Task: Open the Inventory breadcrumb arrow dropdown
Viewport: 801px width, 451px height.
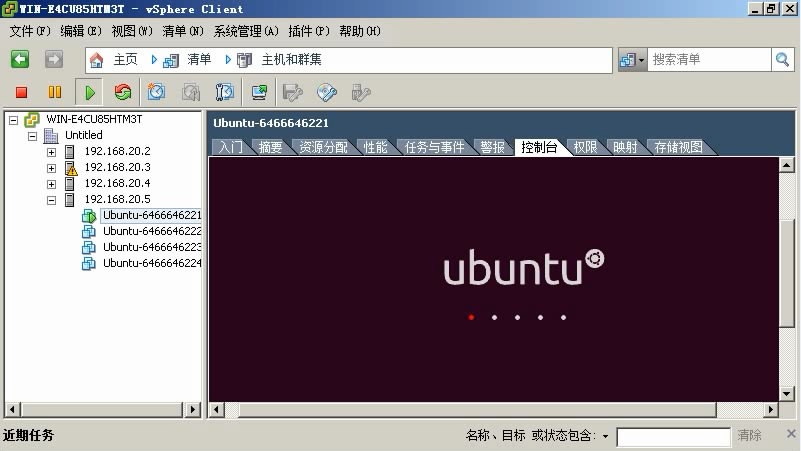Action: point(228,60)
